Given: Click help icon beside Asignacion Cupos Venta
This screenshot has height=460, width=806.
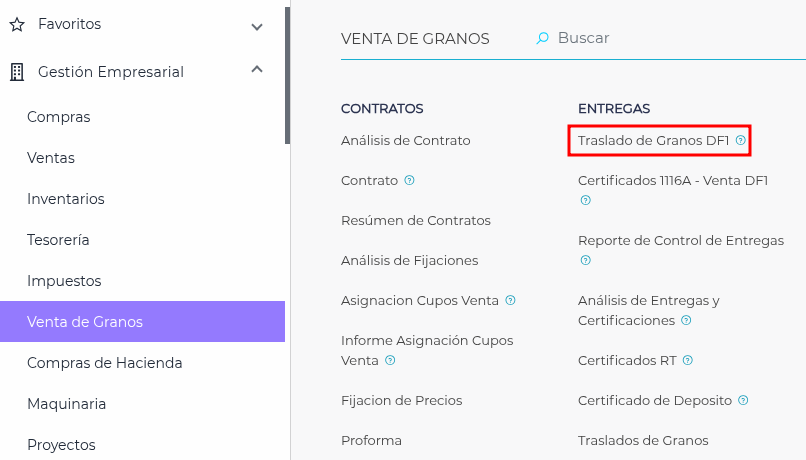Looking at the screenshot, I should [x=510, y=300].
